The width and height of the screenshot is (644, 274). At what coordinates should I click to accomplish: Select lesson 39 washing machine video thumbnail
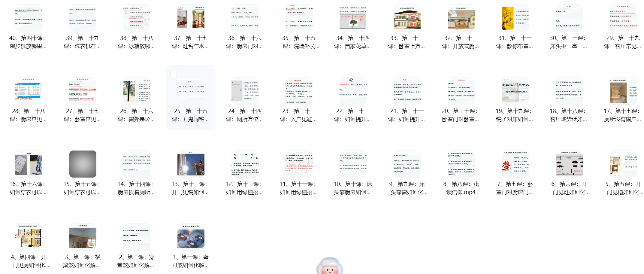pos(83,18)
